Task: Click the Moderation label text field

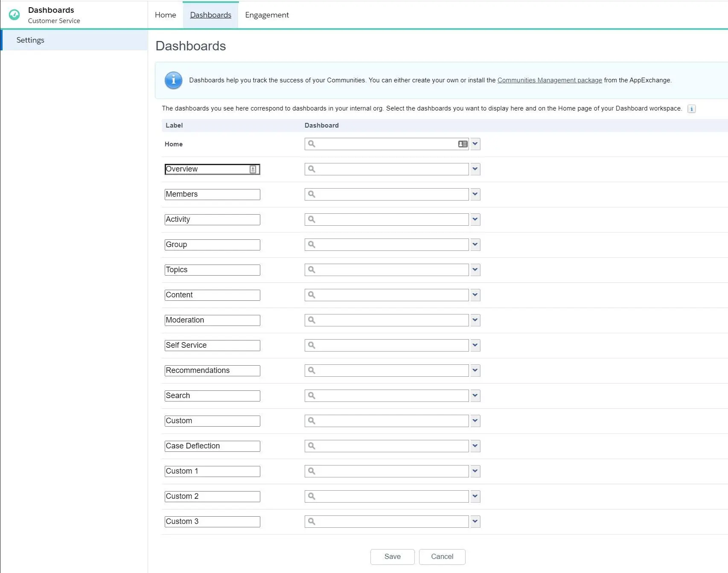Action: pyautogui.click(x=212, y=320)
